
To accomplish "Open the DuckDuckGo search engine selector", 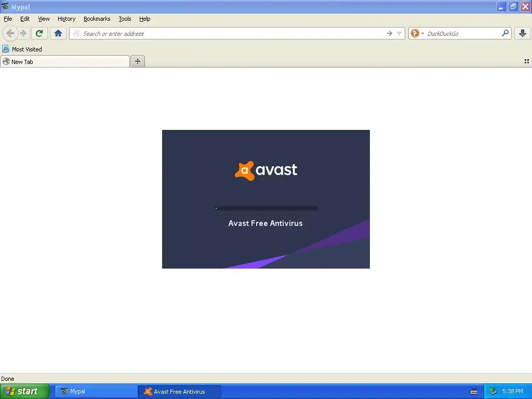I will point(417,33).
